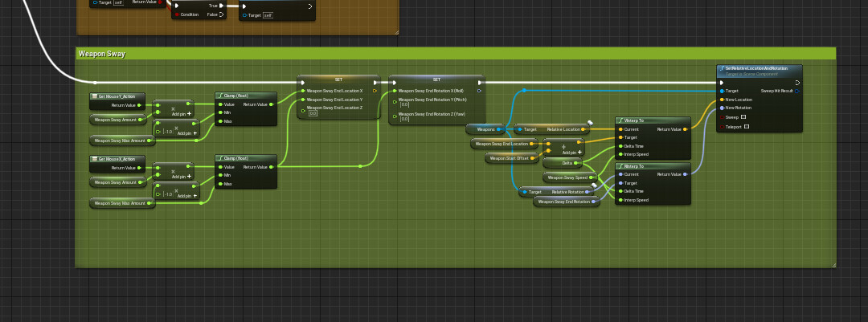
Task: Select the Weapon Sway comment box title
Action: coord(102,54)
